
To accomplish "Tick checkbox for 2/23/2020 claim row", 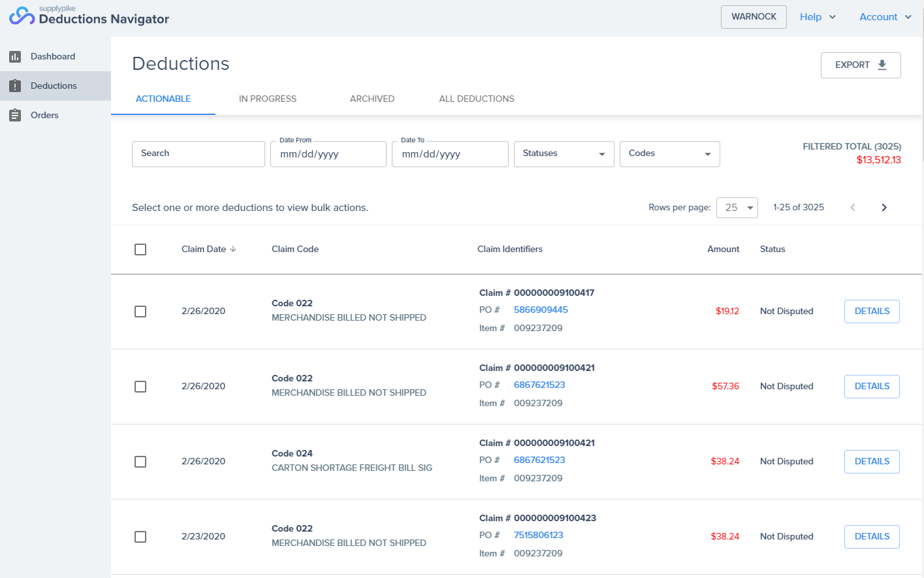I will click(x=140, y=537).
